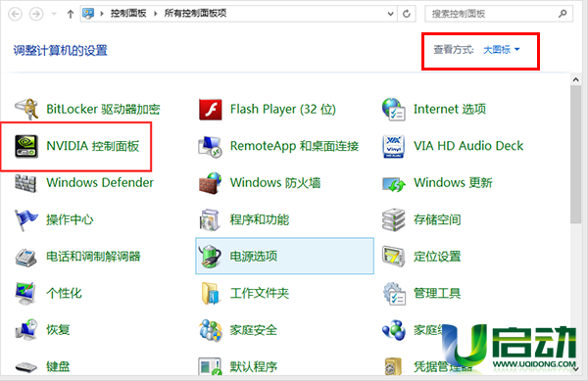Open the recent locations dropdown arrow
The width and height of the screenshot is (588, 381).
point(54,15)
